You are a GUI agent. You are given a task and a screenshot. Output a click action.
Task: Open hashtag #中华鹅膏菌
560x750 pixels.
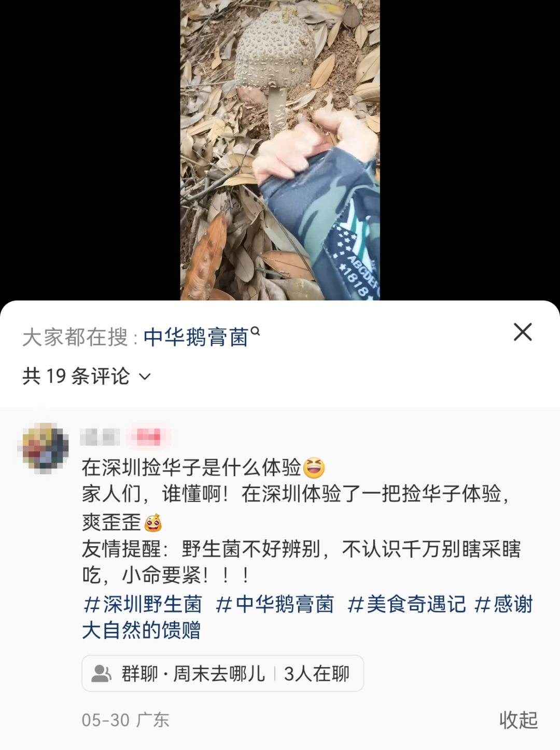tap(275, 604)
